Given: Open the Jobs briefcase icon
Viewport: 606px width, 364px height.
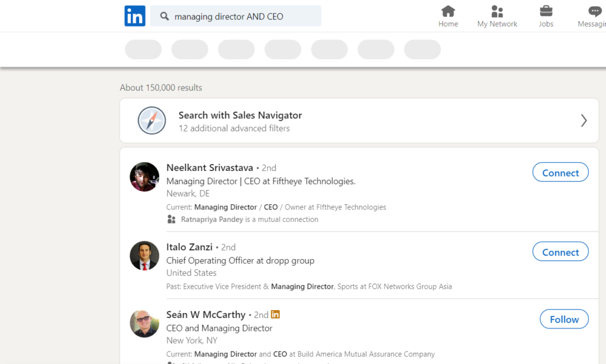Looking at the screenshot, I should tap(546, 11).
